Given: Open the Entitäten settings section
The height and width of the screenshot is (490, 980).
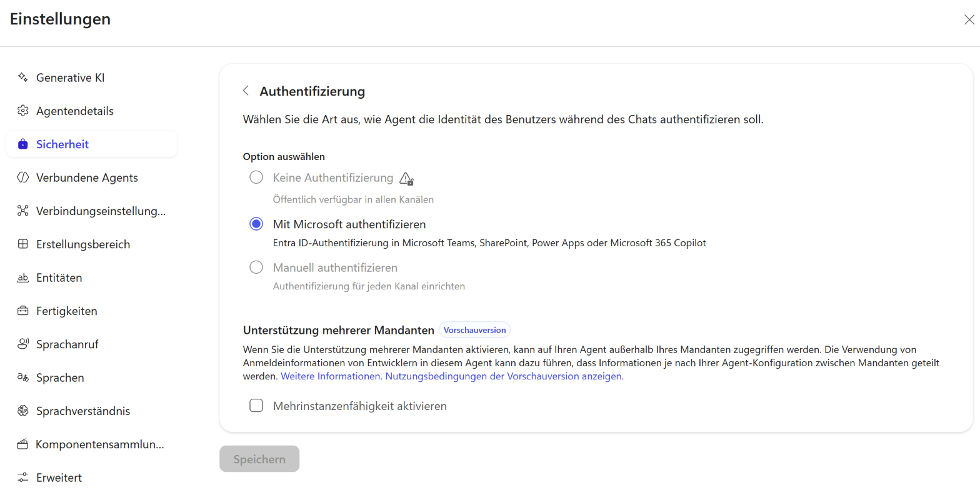Looking at the screenshot, I should [91, 277].
